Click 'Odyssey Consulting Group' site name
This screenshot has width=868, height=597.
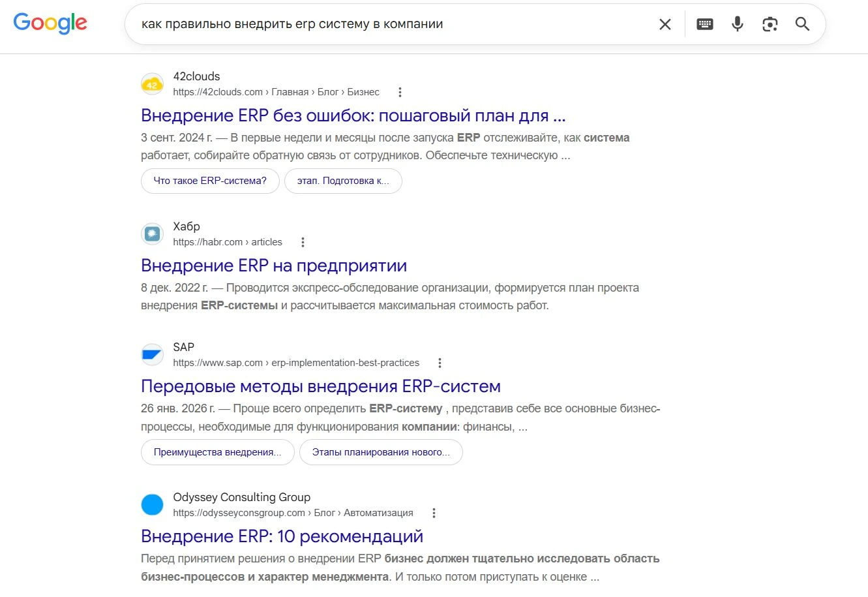click(241, 497)
